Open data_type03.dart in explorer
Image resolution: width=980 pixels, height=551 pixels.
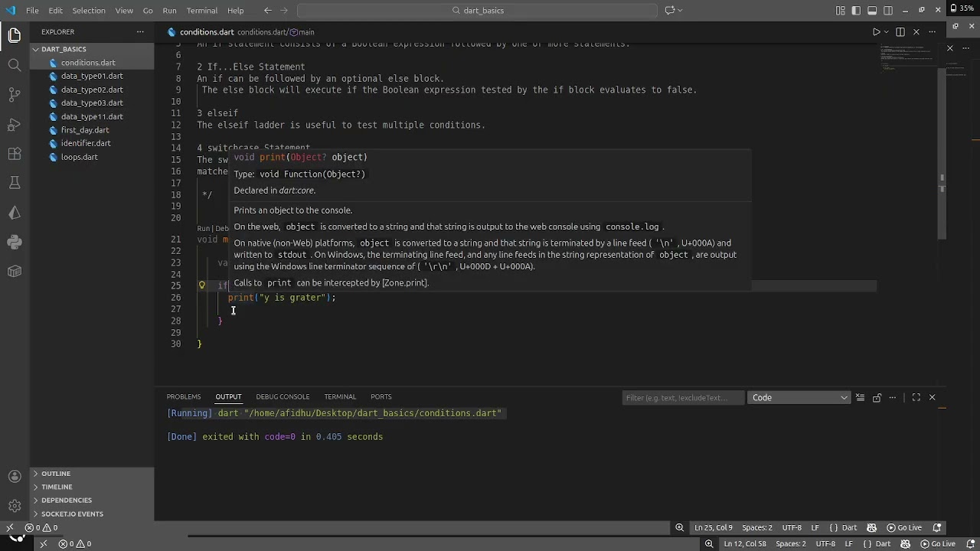tap(92, 103)
